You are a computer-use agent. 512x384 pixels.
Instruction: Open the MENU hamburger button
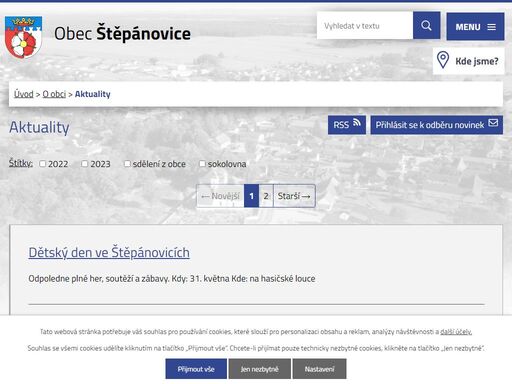[475, 27]
